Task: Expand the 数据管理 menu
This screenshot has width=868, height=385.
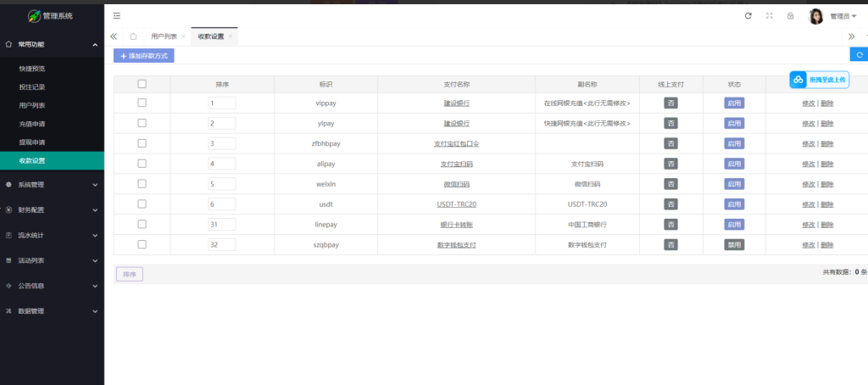Action: (x=52, y=311)
